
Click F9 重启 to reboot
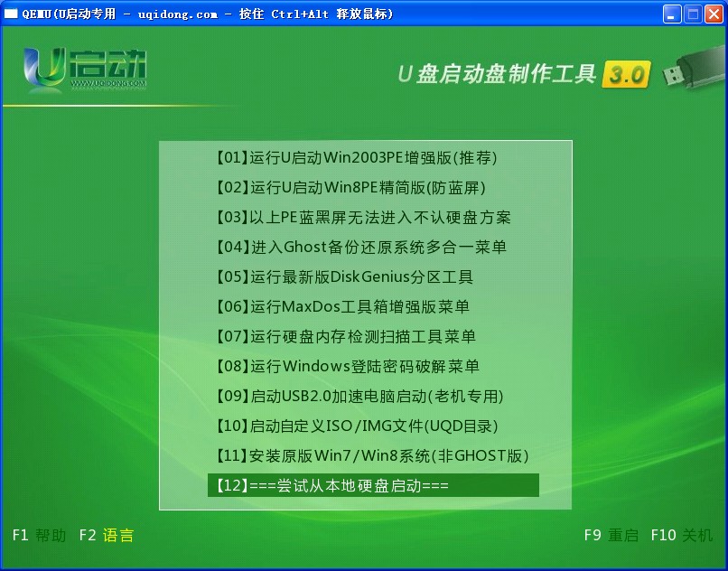(611, 535)
